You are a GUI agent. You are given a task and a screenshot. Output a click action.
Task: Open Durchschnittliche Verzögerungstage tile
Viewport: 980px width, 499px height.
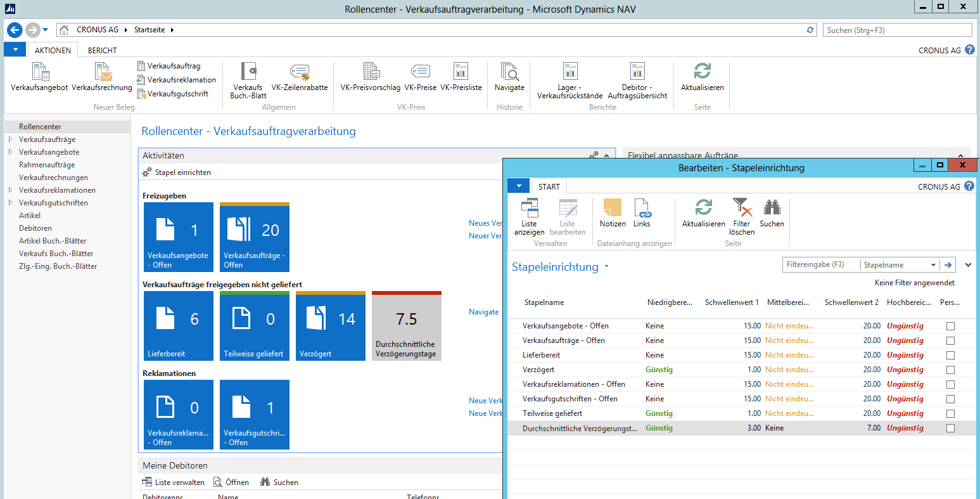point(407,326)
